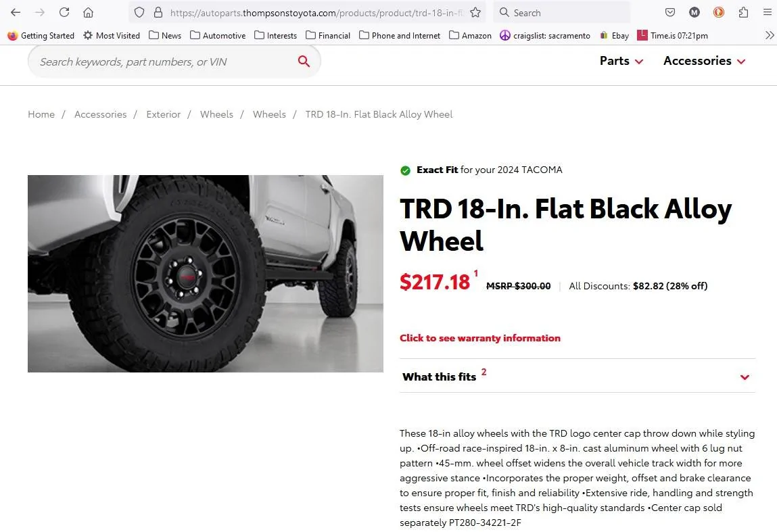Bookmark this page with the star icon
This screenshot has width=777, height=532.
tap(475, 12)
